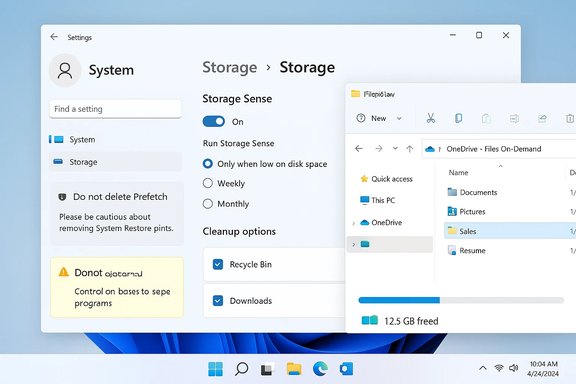Navigate forward in File Explorer
The image size is (576, 384).
[379, 148]
